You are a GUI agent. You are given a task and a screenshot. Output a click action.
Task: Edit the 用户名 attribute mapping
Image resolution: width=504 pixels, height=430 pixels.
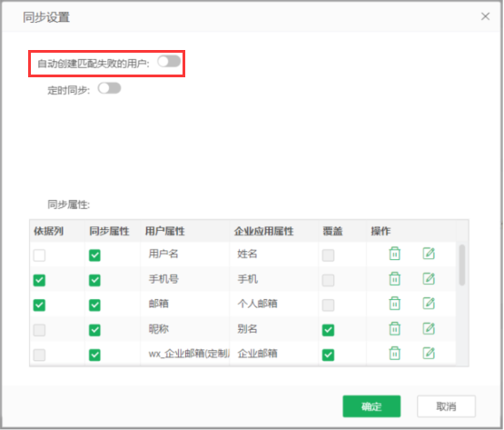pos(429,254)
